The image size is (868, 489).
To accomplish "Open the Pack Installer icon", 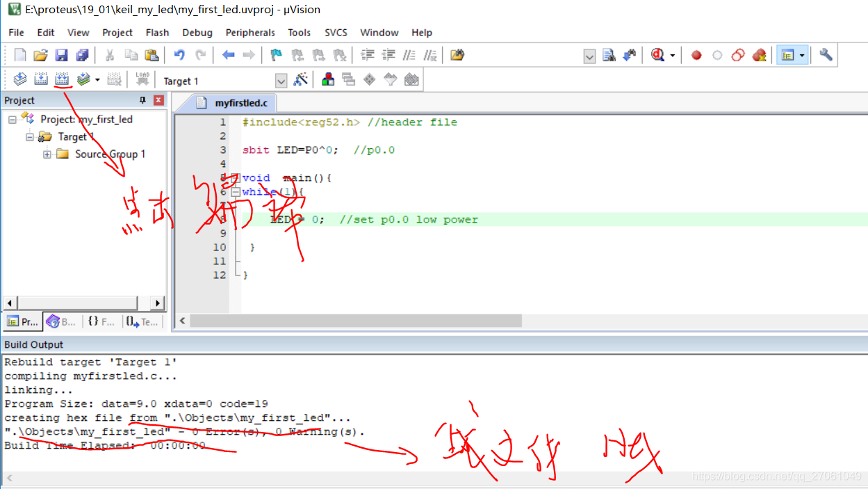I will [412, 80].
